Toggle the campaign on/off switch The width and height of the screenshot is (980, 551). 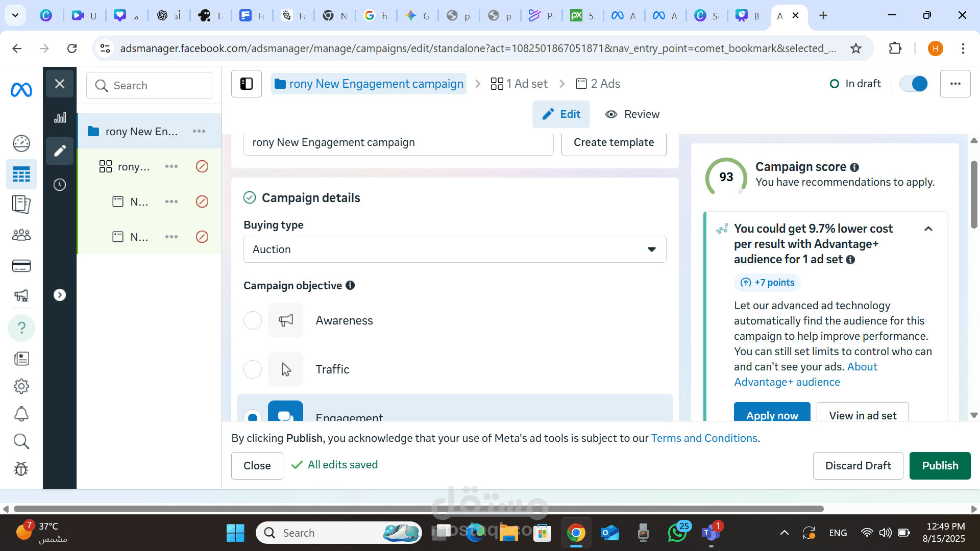pyautogui.click(x=913, y=84)
